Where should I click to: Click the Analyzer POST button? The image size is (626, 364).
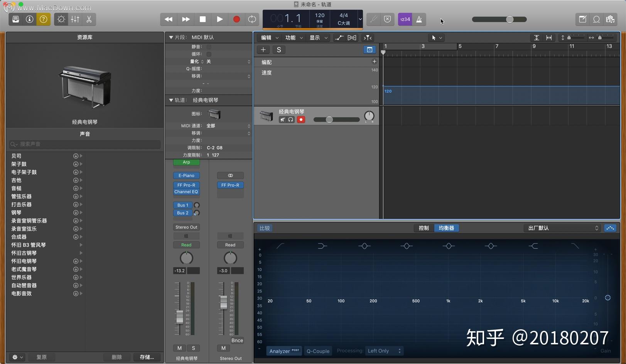(283, 351)
